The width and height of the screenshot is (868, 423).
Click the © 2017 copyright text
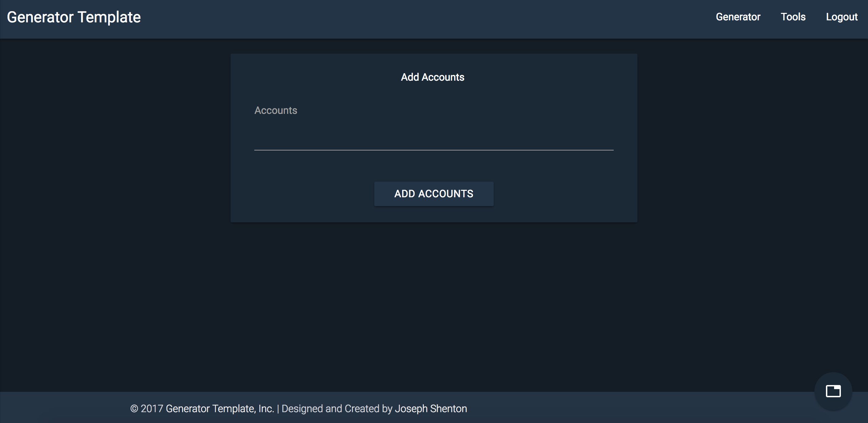(146, 409)
